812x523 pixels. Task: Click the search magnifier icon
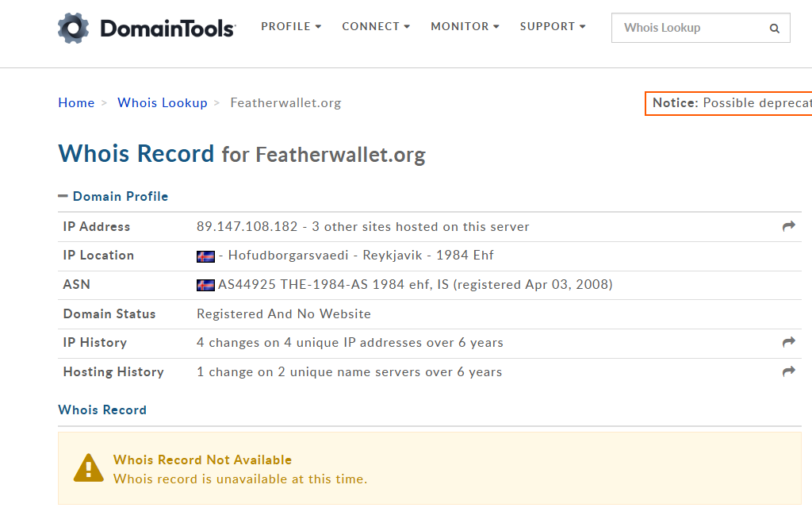pos(774,28)
